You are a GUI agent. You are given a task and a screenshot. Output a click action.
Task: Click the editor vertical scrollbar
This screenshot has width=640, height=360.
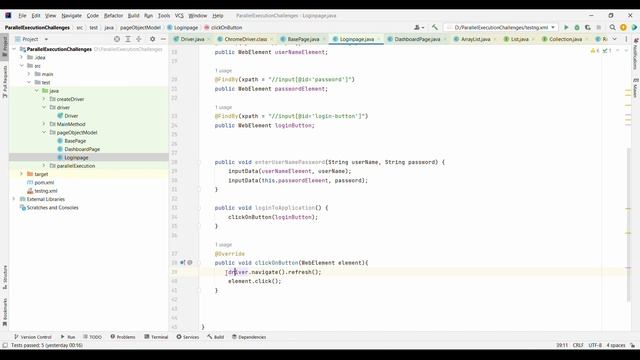(629, 224)
